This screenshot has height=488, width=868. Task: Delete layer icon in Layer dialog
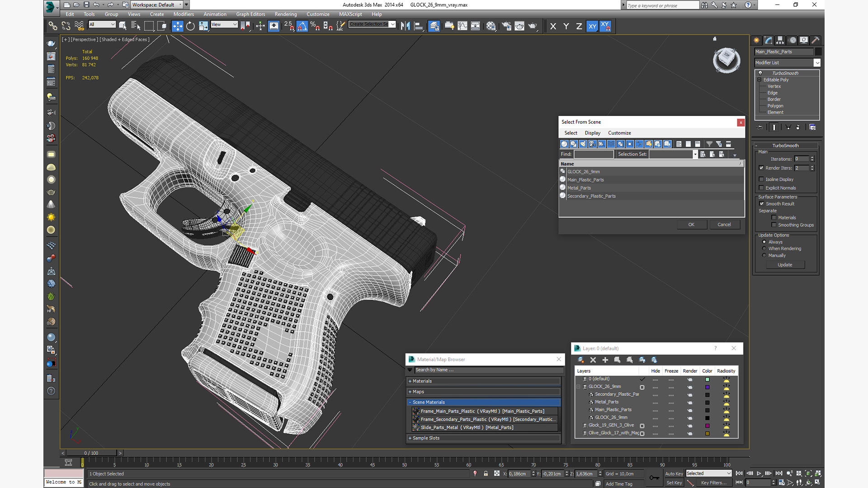click(x=593, y=360)
